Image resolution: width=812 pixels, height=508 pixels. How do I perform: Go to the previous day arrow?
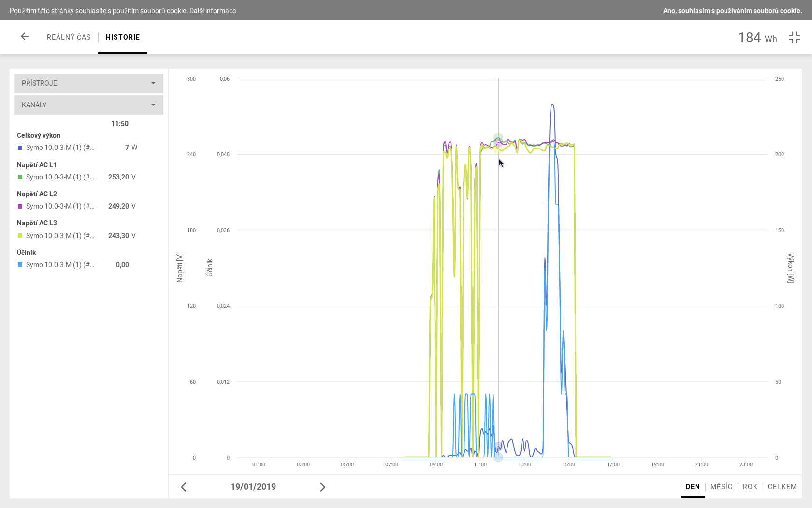coord(184,487)
